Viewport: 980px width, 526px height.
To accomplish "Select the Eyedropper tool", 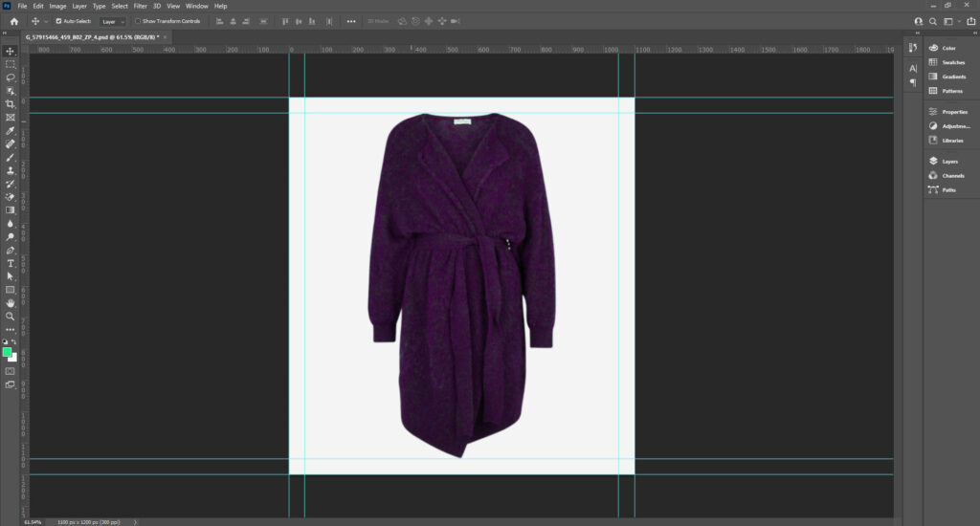I will [x=10, y=131].
